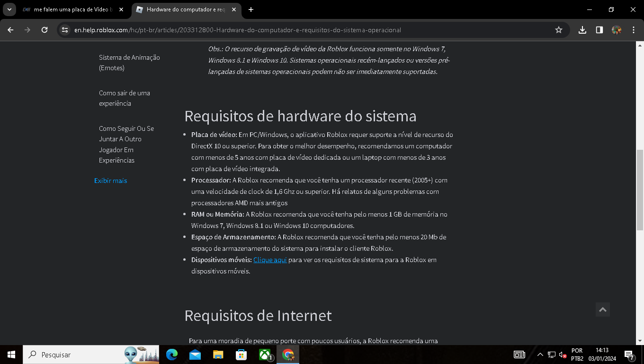Viewport: 644px width, 364px height.
Task: Go back to the previous page
Action: click(10, 30)
